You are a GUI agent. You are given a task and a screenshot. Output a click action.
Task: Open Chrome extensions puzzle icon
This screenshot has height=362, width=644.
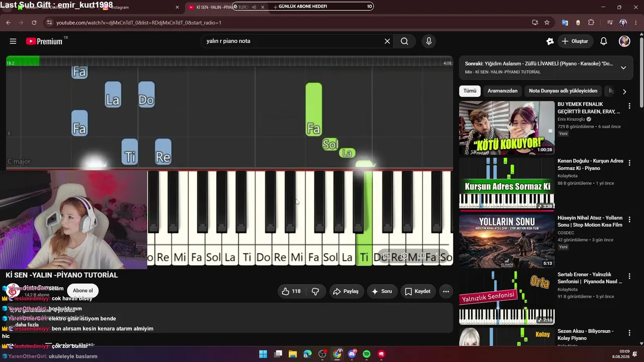(591, 23)
